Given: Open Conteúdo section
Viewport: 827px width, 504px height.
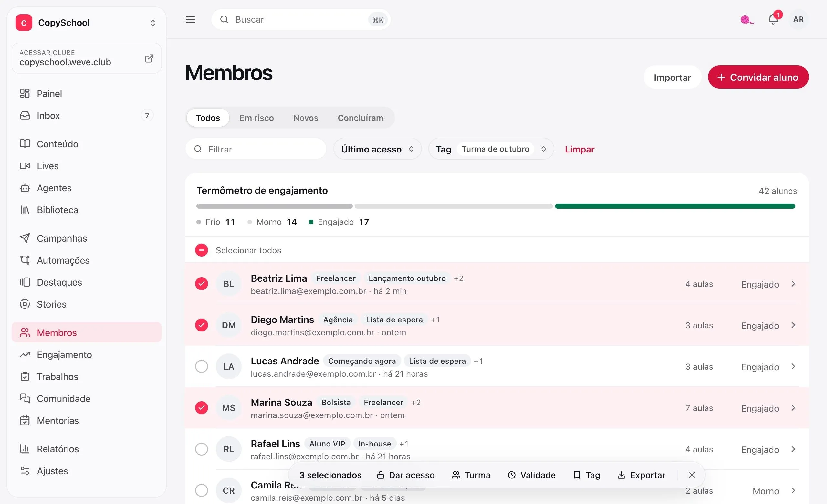Looking at the screenshot, I should click(x=86, y=144).
